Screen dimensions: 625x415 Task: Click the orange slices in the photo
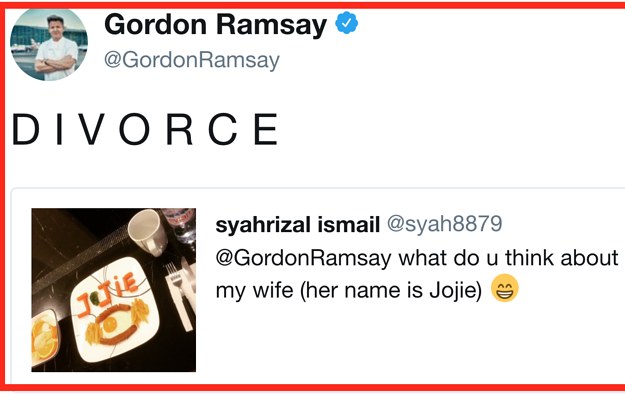pos(44,339)
